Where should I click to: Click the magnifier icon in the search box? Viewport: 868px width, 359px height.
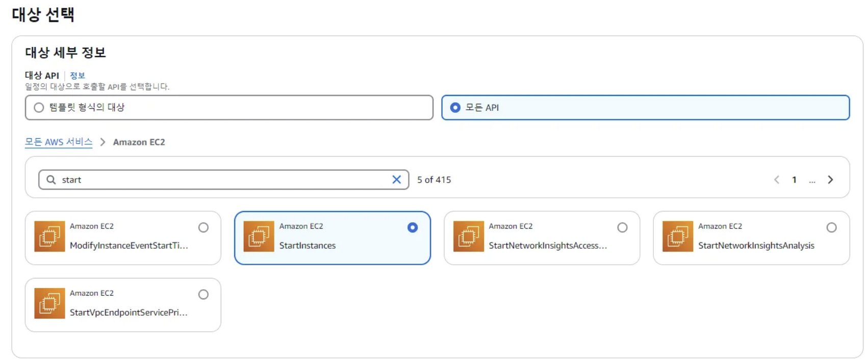(51, 179)
